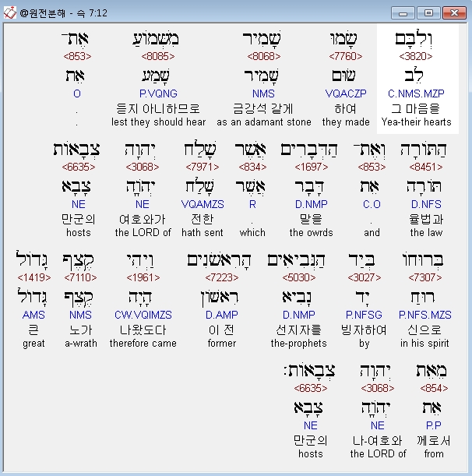Select the gloss 'as an adamant stone'

[264, 122]
